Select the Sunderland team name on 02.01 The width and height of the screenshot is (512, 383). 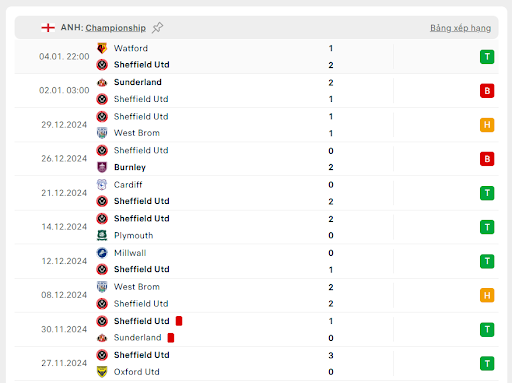coord(138,82)
